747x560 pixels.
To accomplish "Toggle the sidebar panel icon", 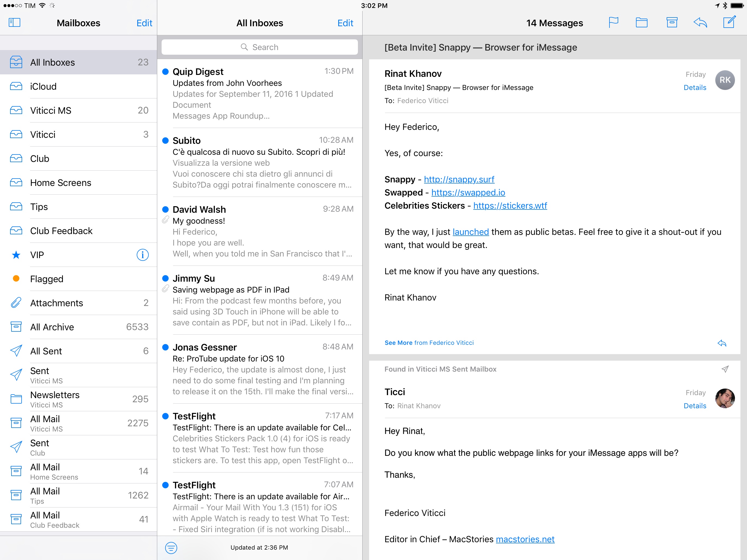I will click(x=14, y=23).
